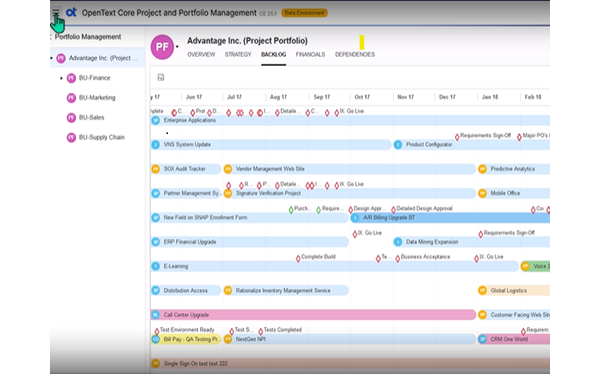Click the Major PO's milestone diamond
This screenshot has height=374, width=600.
[x=519, y=137]
